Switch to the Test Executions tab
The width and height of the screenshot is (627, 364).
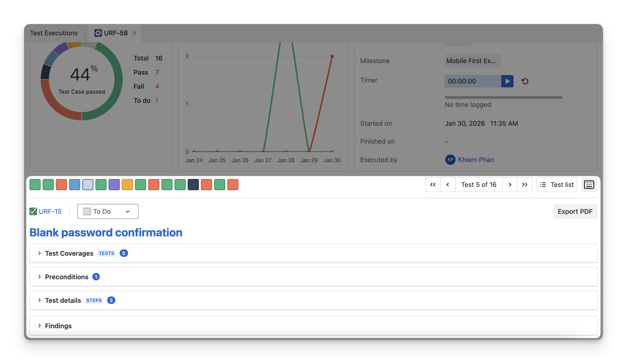click(x=54, y=33)
